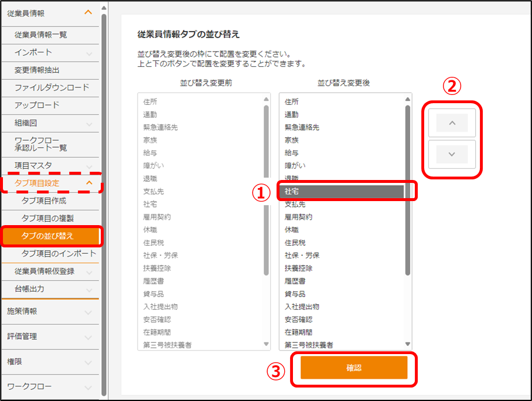Collapse the 従業員情報 menu section
532x401 pixels.
pyautogui.click(x=88, y=12)
